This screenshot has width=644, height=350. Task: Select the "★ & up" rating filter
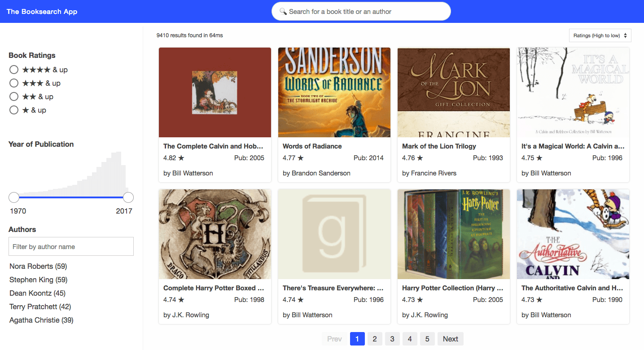pos(13,110)
